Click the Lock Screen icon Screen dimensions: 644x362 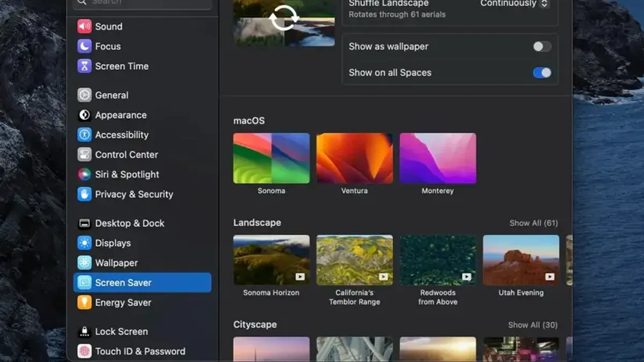coord(84,331)
